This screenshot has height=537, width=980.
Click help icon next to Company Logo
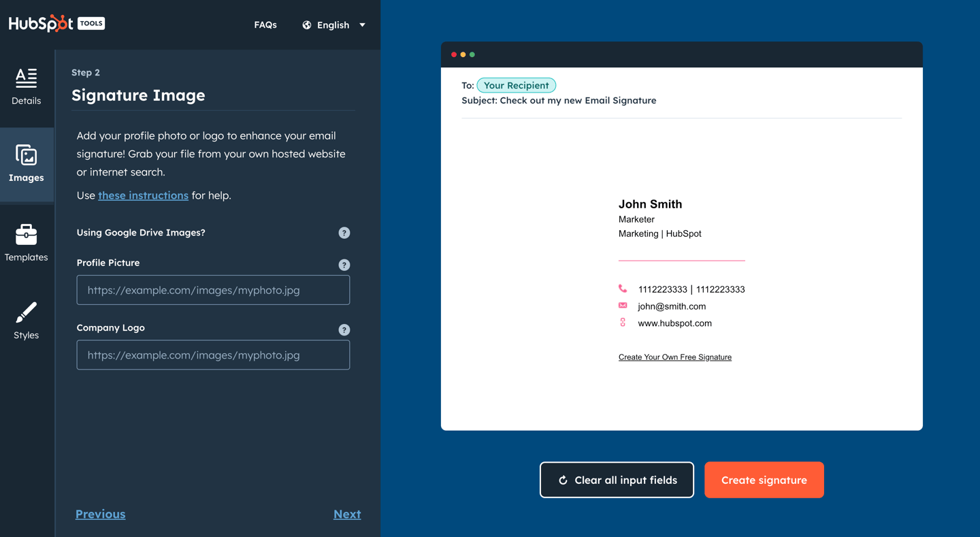pyautogui.click(x=344, y=330)
